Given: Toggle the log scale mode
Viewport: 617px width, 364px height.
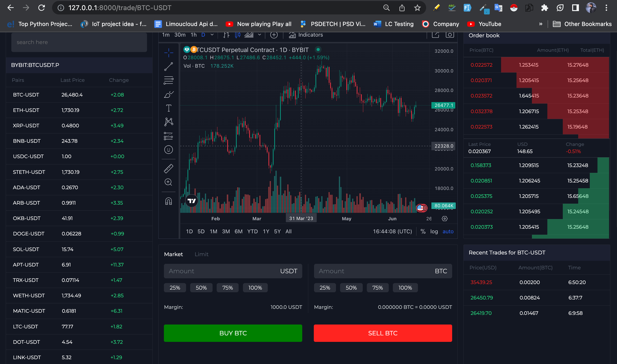Looking at the screenshot, I should coord(434,231).
